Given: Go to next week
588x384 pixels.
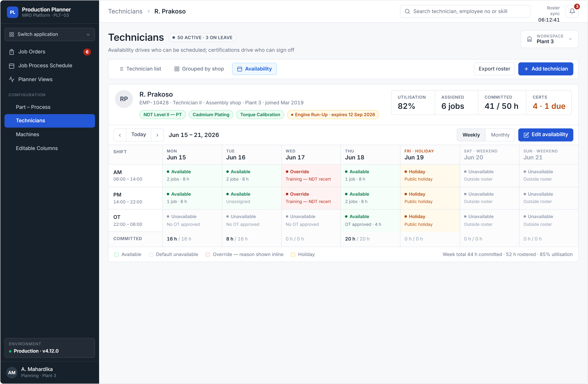Looking at the screenshot, I should 157,135.
